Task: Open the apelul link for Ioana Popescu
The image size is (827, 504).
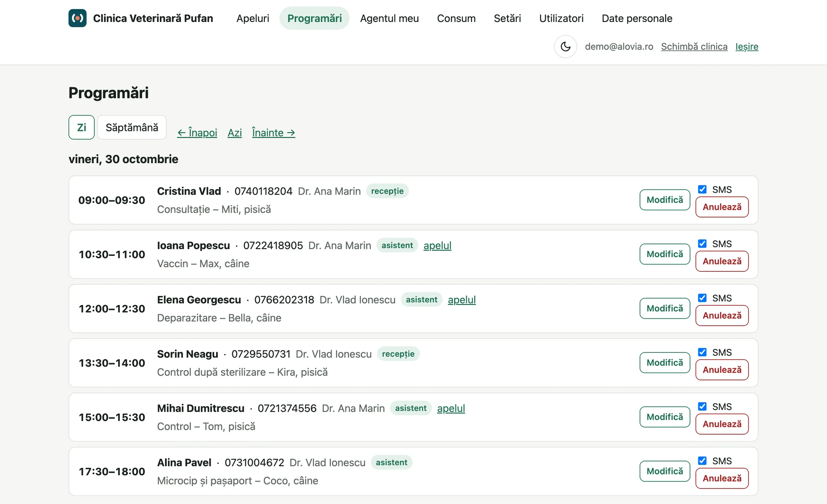Action: 437,246
